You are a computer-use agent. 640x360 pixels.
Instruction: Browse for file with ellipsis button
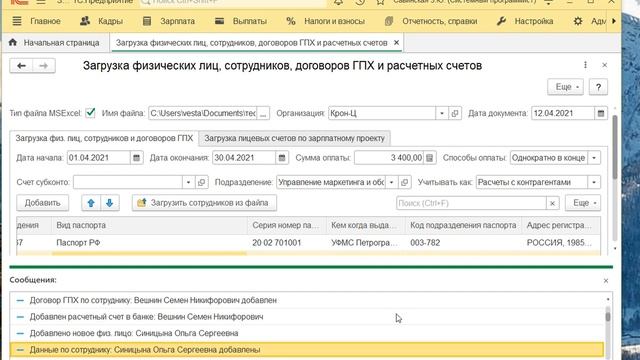263,113
